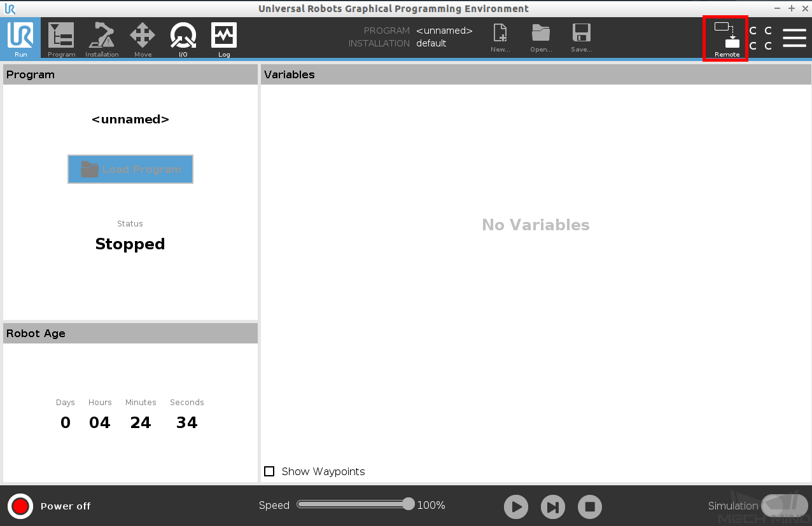Start the program with Play button

coord(516,507)
